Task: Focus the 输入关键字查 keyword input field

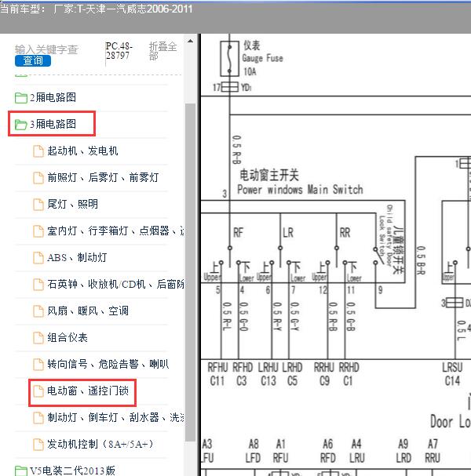Action: [x=46, y=49]
